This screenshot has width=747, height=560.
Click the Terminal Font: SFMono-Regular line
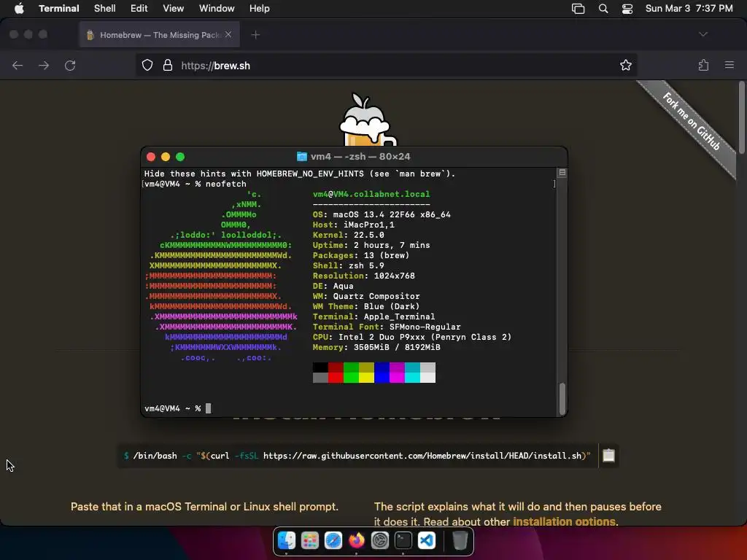coord(387,327)
